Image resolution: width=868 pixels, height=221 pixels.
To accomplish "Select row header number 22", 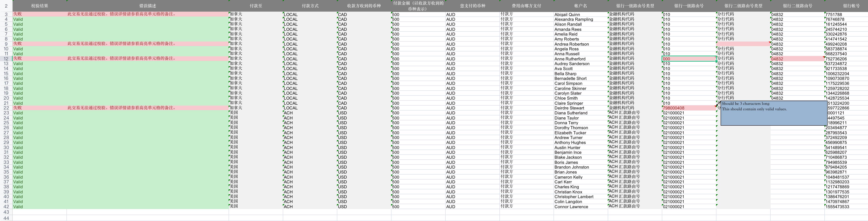I will pos(6,108).
